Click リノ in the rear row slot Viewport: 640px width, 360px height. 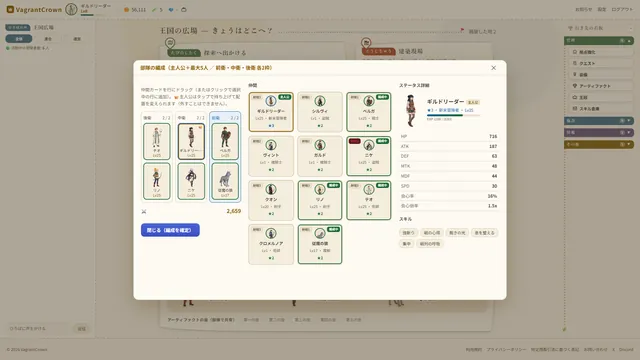point(157,181)
